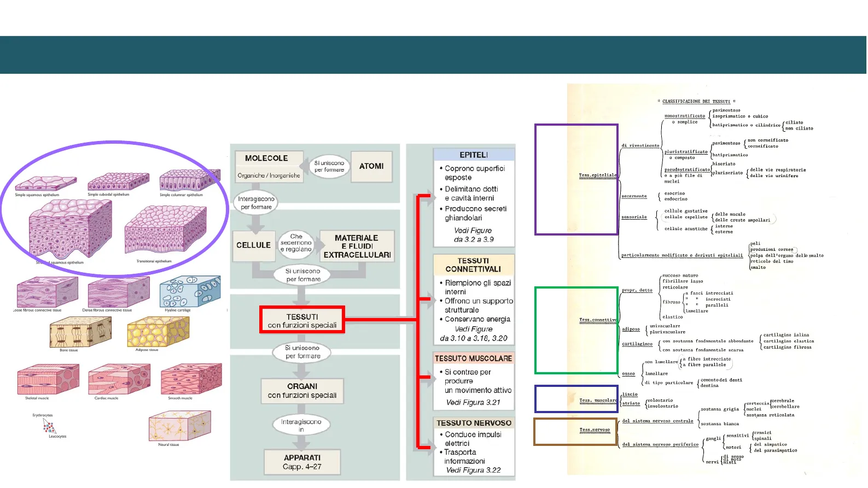The image size is (868, 488).
Task: Select the Bone tissue illustration
Action: [x=80, y=332]
